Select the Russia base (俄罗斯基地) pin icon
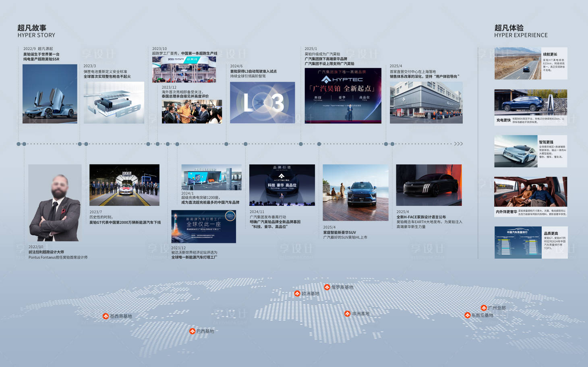The height and width of the screenshot is (367, 588). [x=327, y=287]
